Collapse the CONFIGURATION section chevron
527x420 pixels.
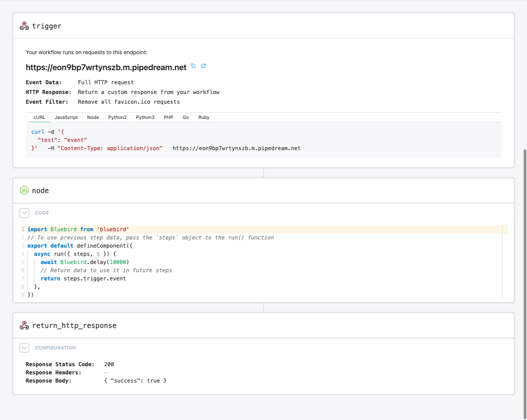coord(24,348)
